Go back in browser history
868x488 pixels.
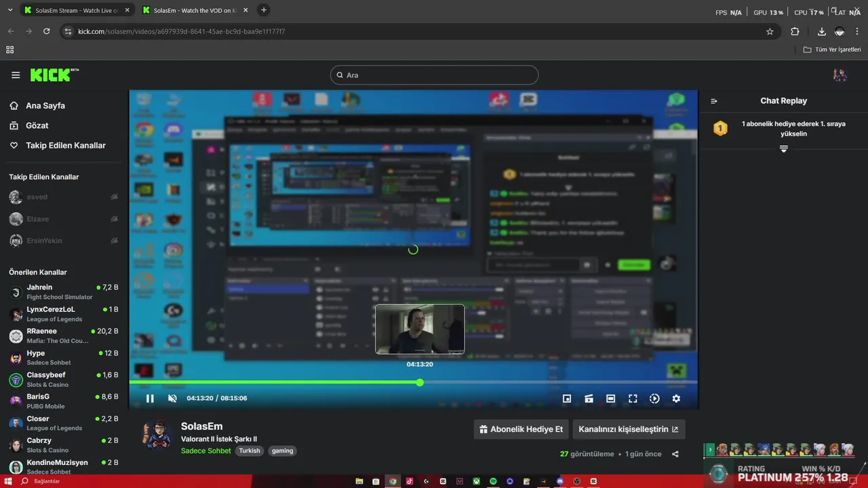pos(11,31)
